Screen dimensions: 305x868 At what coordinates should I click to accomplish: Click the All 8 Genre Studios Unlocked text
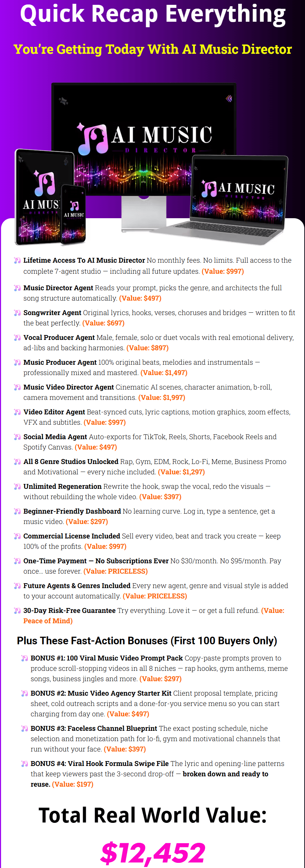[71, 462]
